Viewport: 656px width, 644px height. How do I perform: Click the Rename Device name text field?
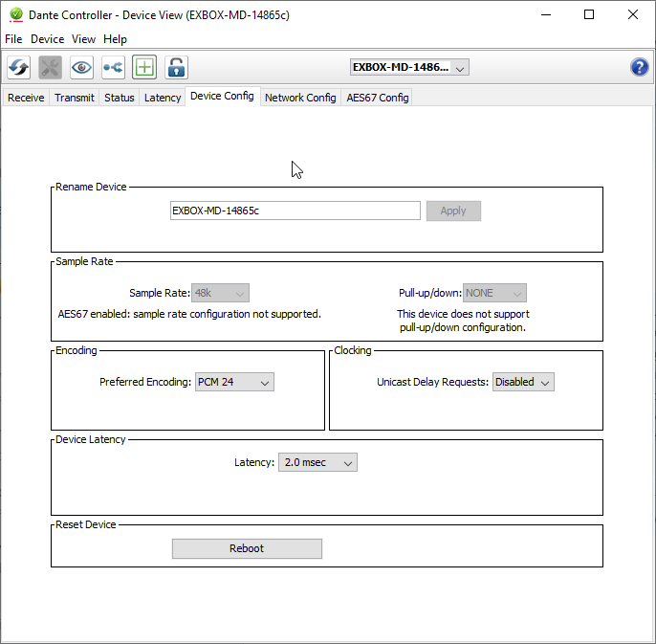[x=295, y=211]
